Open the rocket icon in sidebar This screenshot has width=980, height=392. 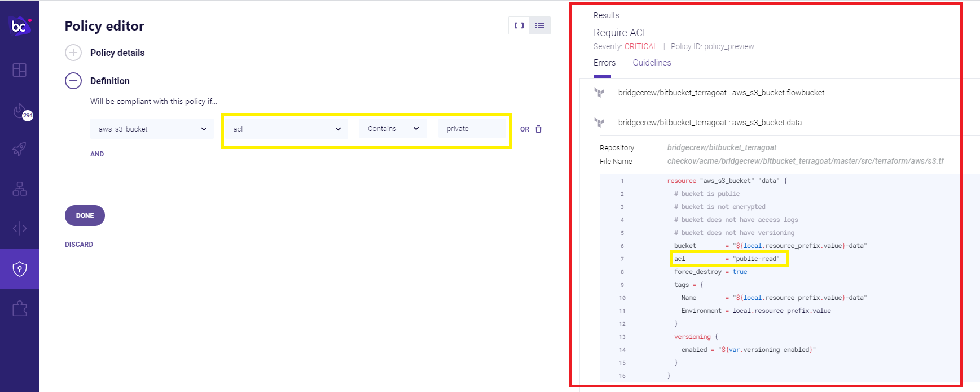point(20,149)
